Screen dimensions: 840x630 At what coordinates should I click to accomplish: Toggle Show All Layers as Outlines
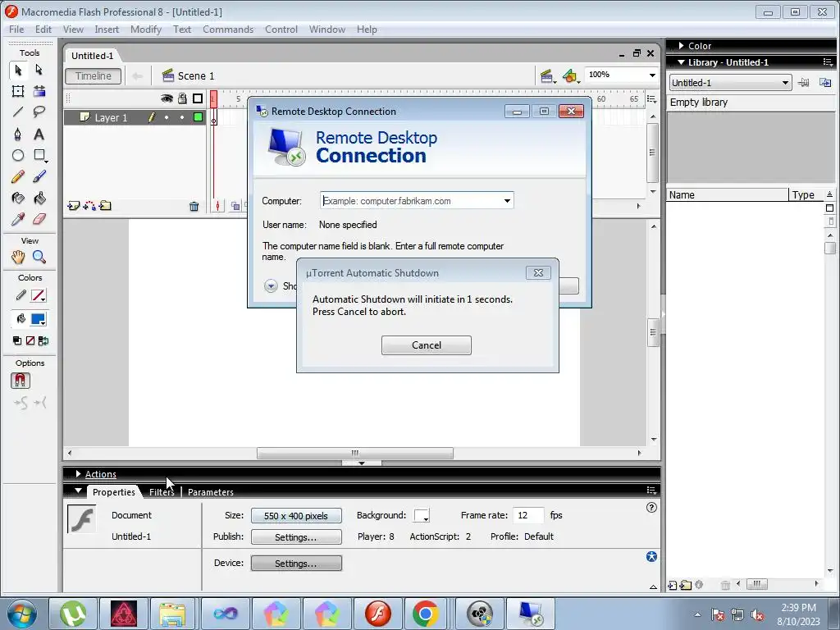tap(198, 98)
